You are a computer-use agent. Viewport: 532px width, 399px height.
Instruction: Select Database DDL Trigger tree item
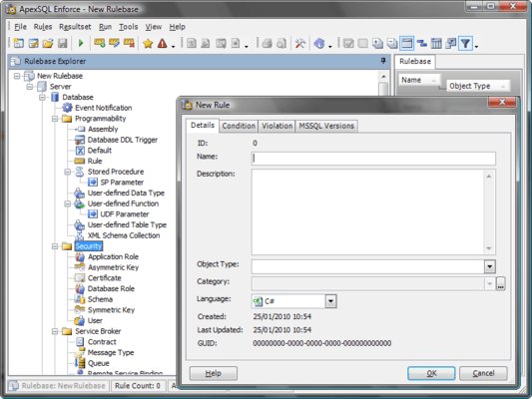click(x=123, y=140)
